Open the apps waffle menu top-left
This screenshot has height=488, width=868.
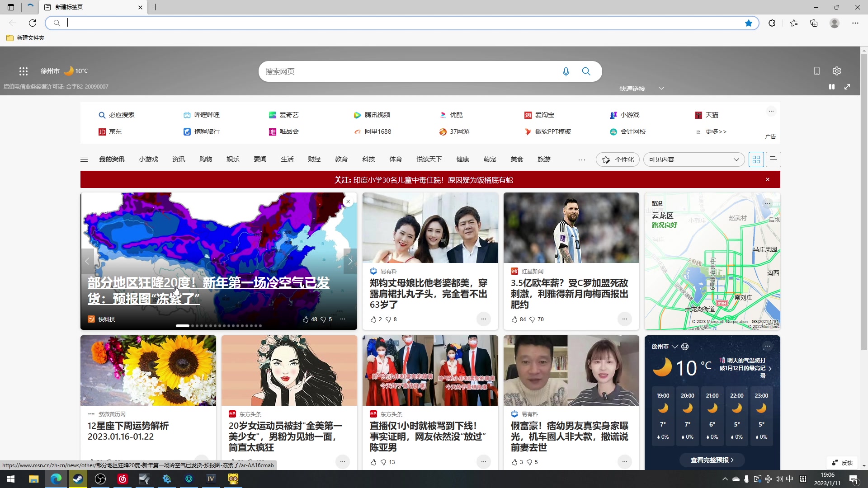[x=23, y=71]
